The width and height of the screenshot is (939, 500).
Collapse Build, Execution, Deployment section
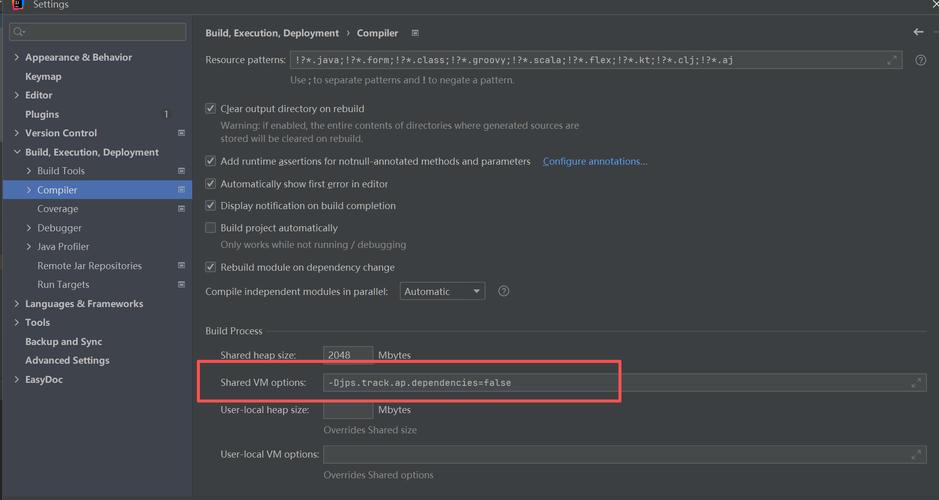17,152
